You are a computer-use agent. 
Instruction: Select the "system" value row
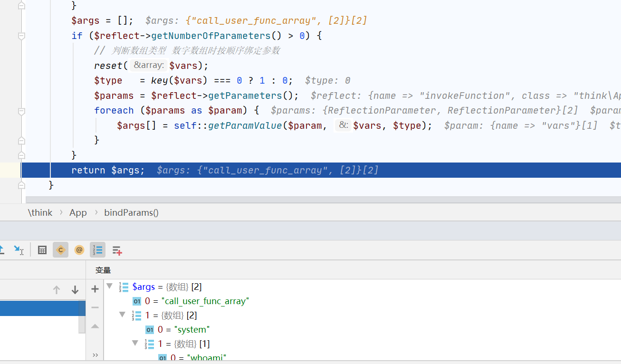[362, 329]
